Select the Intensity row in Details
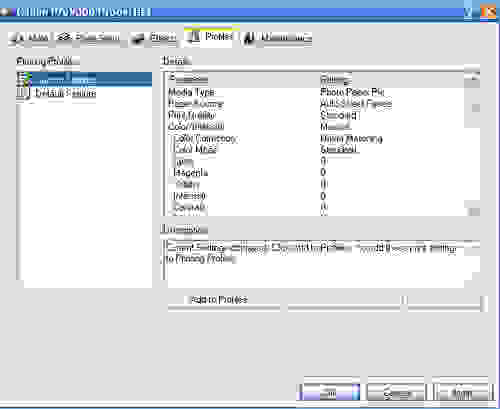The width and height of the screenshot is (500, 409). 315,196
